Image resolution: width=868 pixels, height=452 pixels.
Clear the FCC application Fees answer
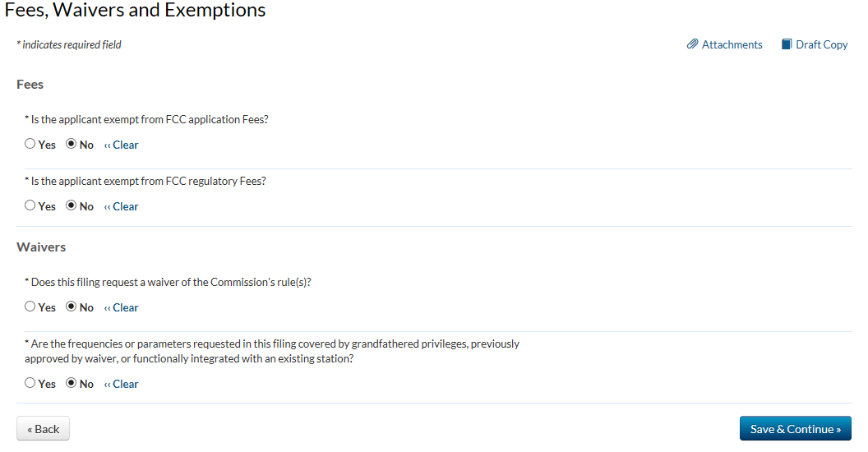(x=122, y=145)
